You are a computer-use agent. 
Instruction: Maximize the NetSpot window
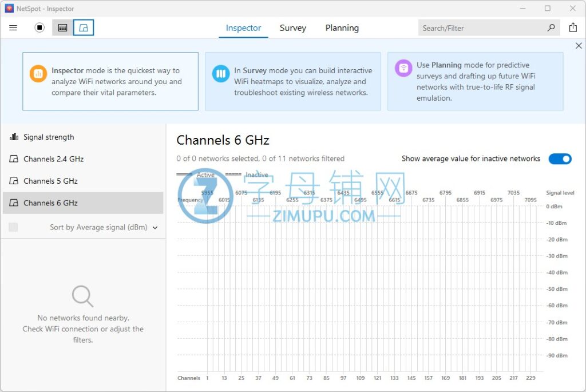pos(548,8)
